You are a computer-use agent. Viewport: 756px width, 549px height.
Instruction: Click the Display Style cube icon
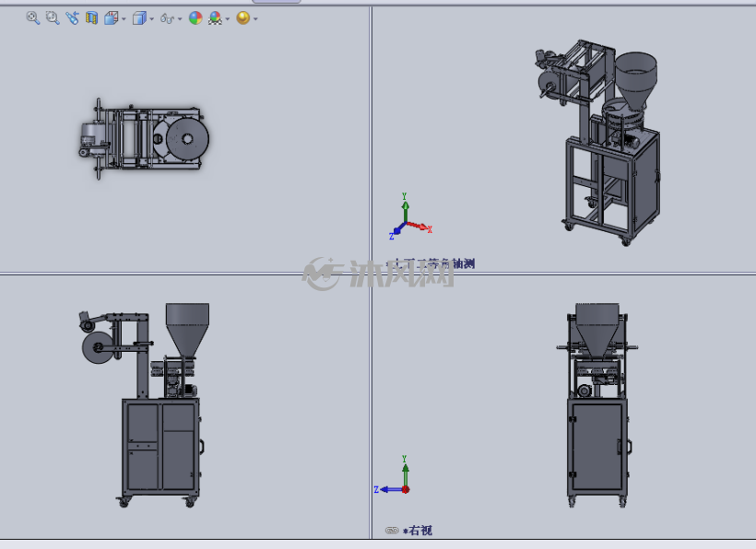139,18
